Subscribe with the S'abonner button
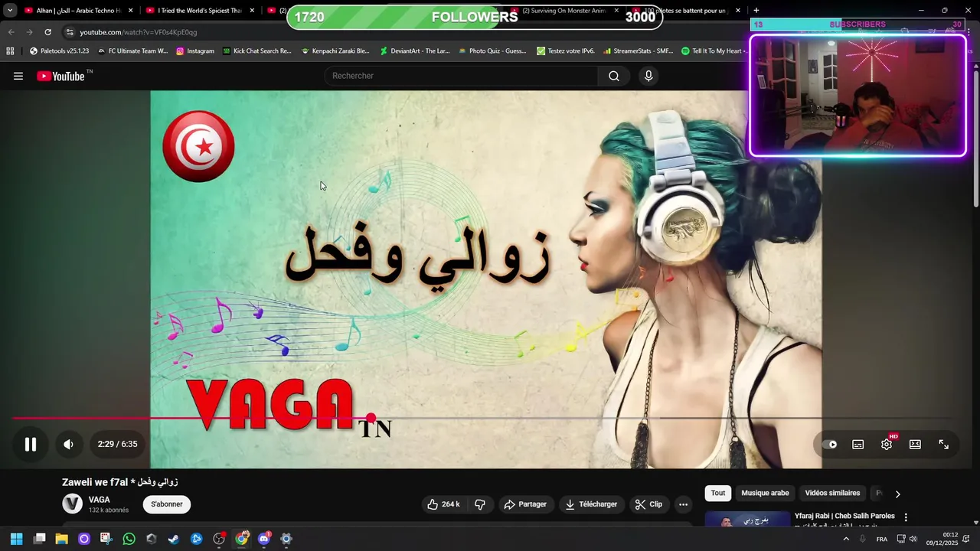Screen dimensions: 980x551 coord(167,504)
